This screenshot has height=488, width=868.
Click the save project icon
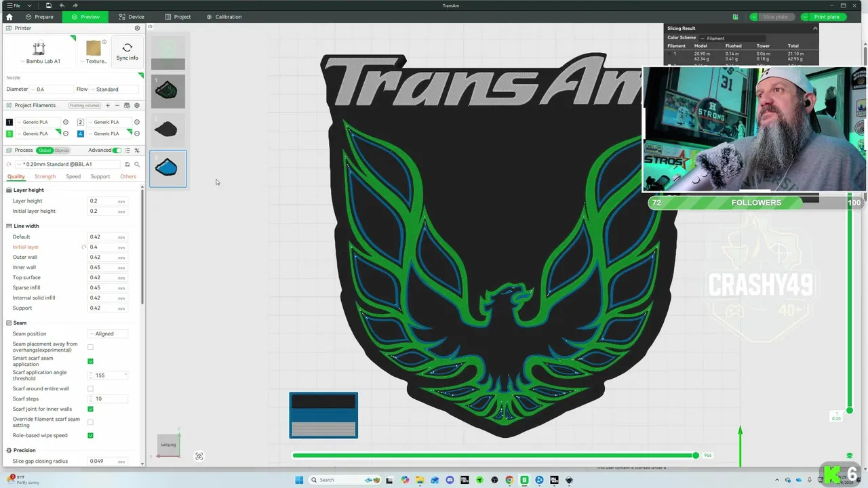point(49,5)
